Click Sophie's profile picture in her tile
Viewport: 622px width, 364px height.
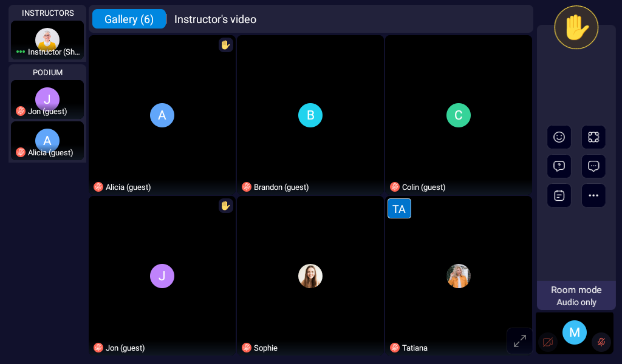(310, 275)
